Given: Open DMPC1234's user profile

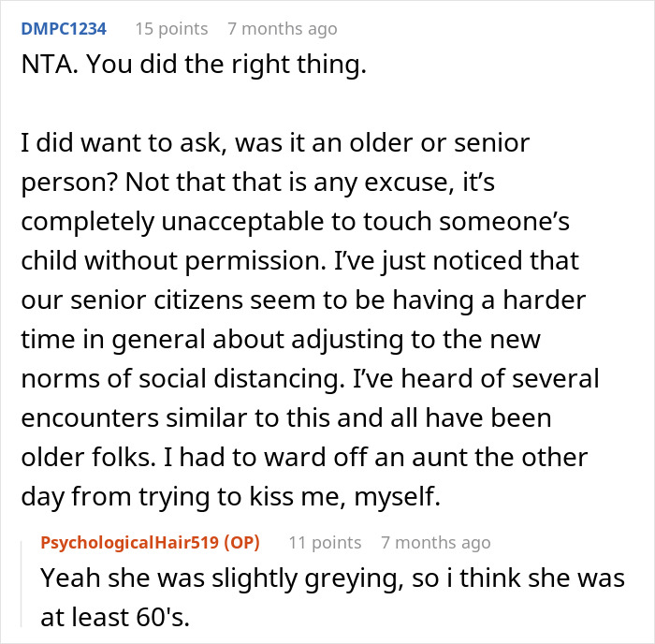Looking at the screenshot, I should (63, 29).
